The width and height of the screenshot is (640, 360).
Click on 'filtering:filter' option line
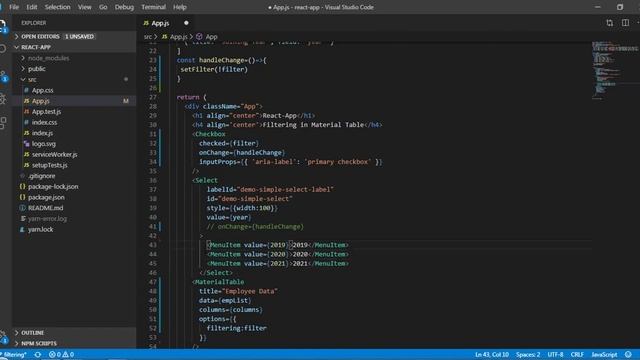pyautogui.click(x=237, y=328)
